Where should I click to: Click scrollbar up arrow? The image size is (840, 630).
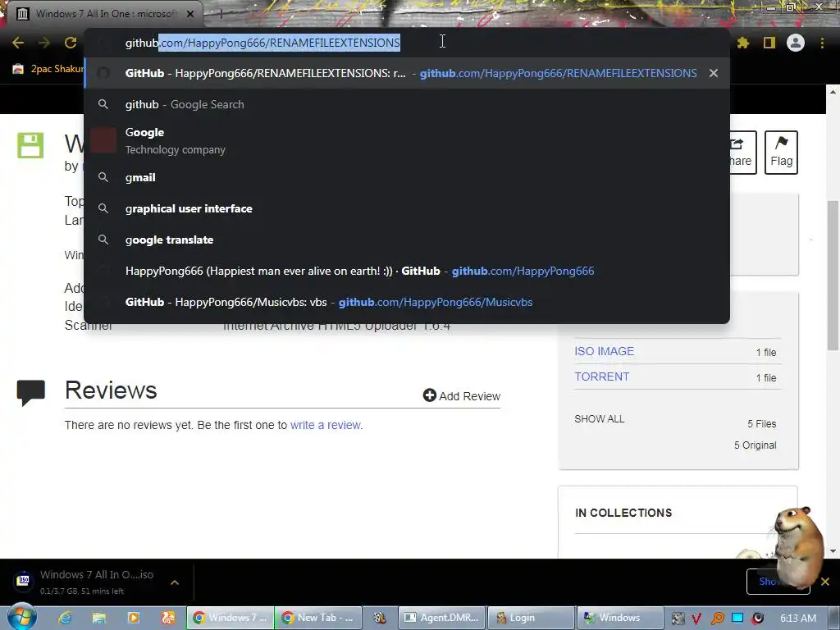tap(833, 92)
